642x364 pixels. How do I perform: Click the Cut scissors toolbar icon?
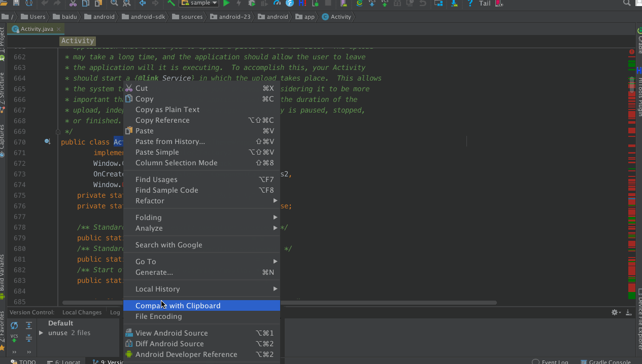(x=73, y=3)
